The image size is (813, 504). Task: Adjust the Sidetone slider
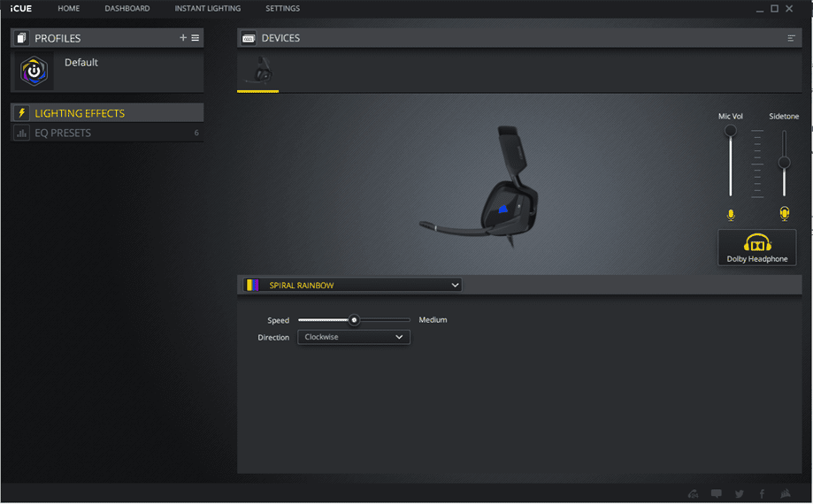point(784,163)
